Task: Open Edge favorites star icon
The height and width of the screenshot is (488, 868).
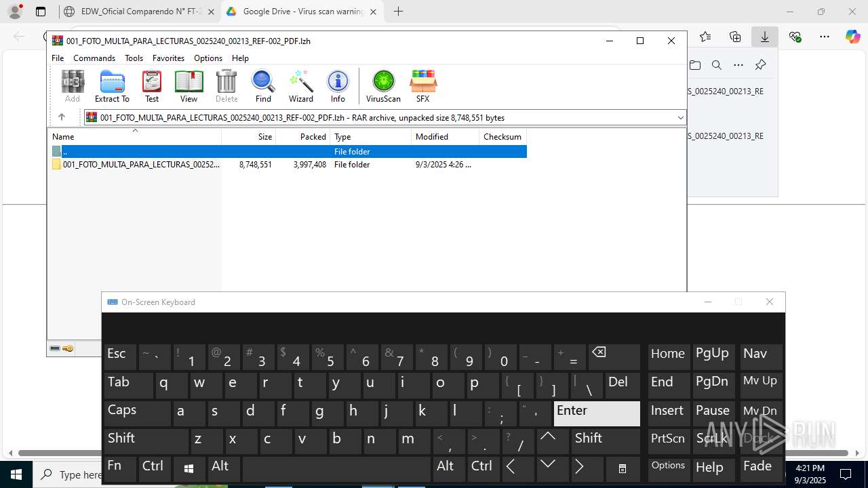Action: coord(705,37)
